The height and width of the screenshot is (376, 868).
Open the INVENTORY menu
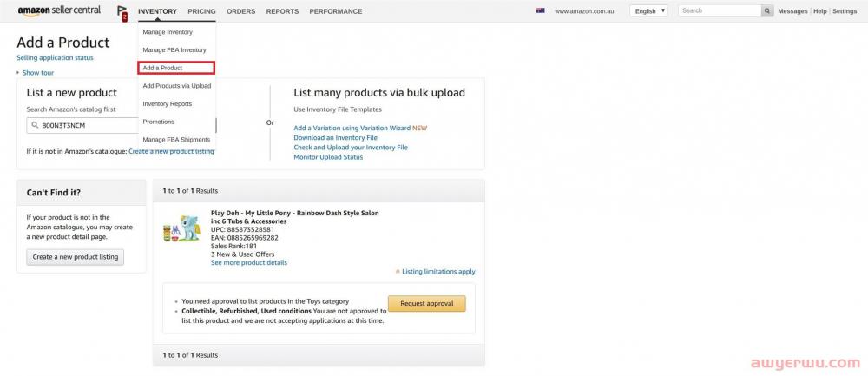157,11
